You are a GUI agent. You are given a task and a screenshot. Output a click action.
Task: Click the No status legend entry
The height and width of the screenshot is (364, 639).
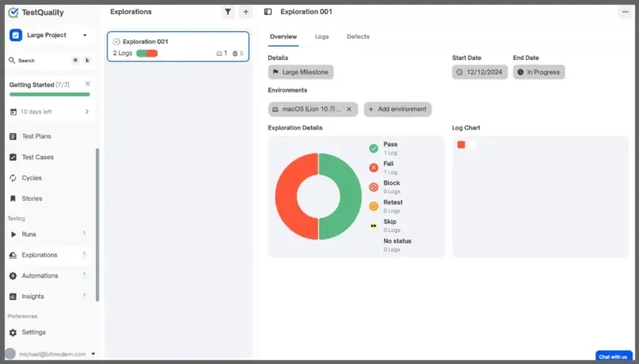(397, 244)
